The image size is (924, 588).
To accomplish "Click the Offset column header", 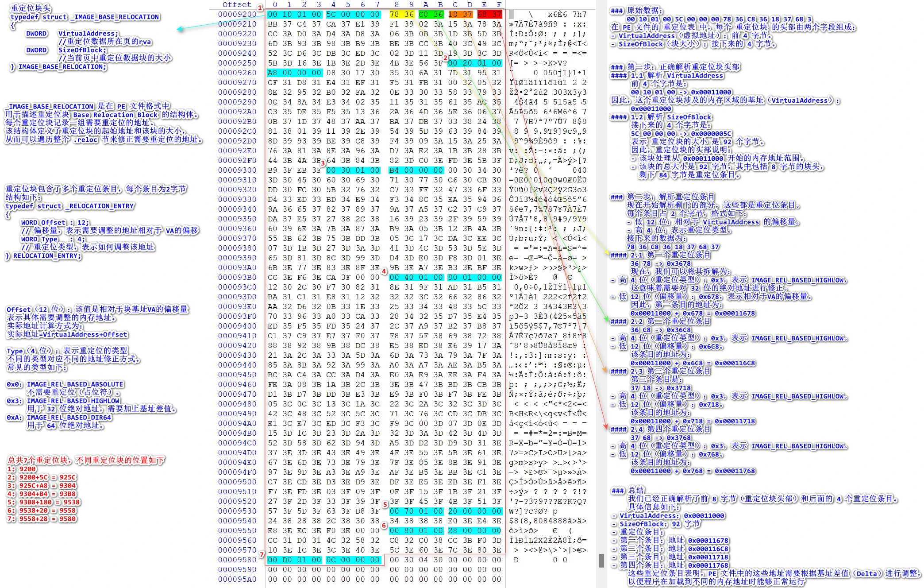I will pos(237,4).
